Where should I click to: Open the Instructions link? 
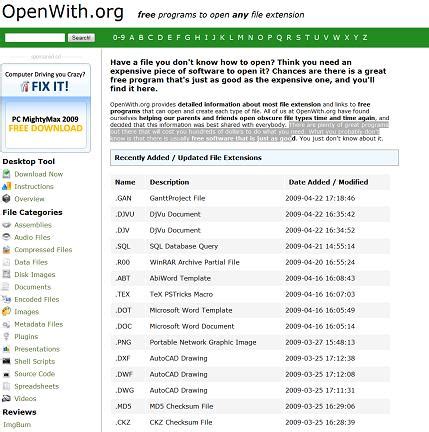[x=34, y=186]
